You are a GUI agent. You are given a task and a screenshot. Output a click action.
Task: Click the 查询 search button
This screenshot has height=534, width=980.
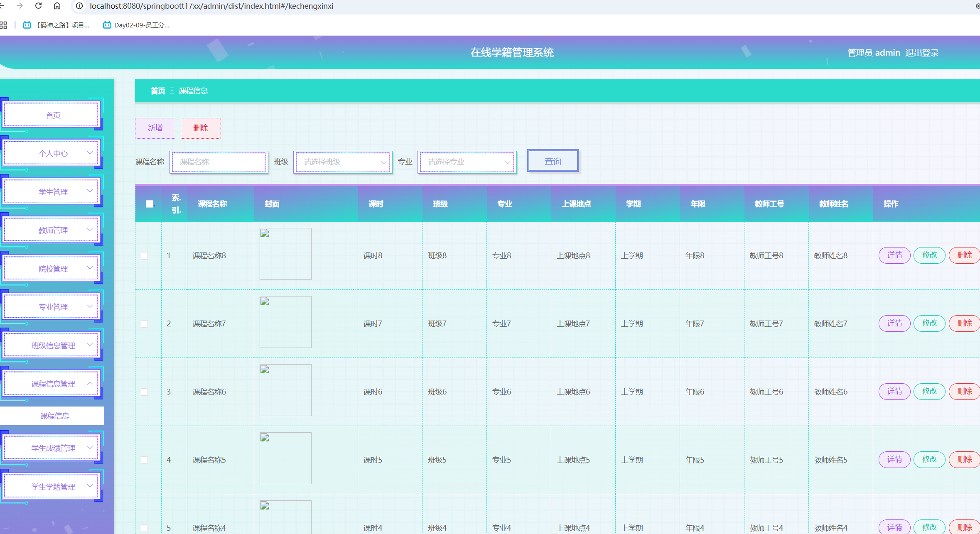[553, 161]
